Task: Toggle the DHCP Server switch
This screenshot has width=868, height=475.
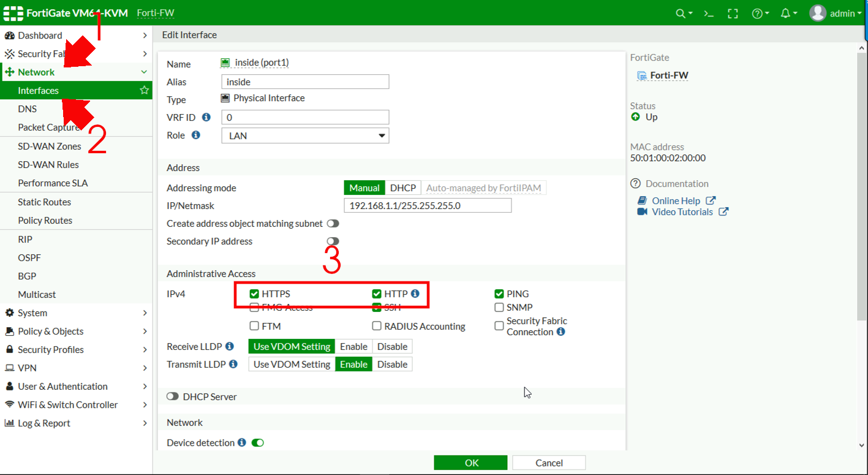Action: 172,397
